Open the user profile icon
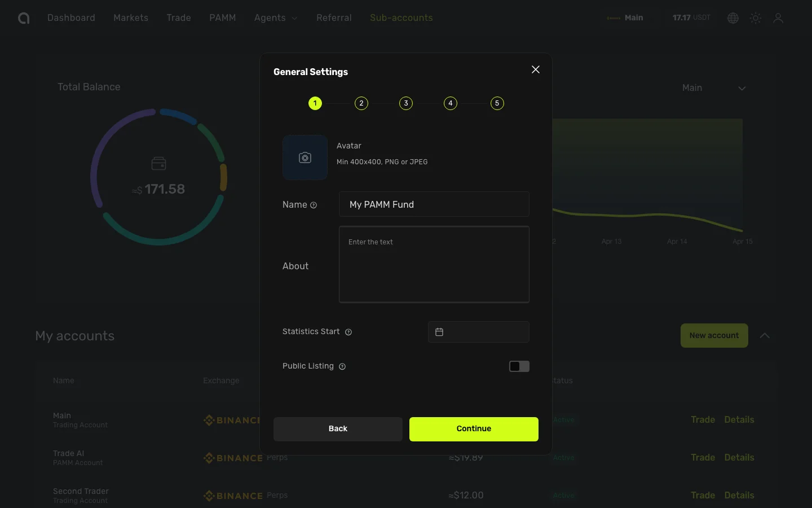The width and height of the screenshot is (812, 508). pyautogui.click(x=778, y=18)
